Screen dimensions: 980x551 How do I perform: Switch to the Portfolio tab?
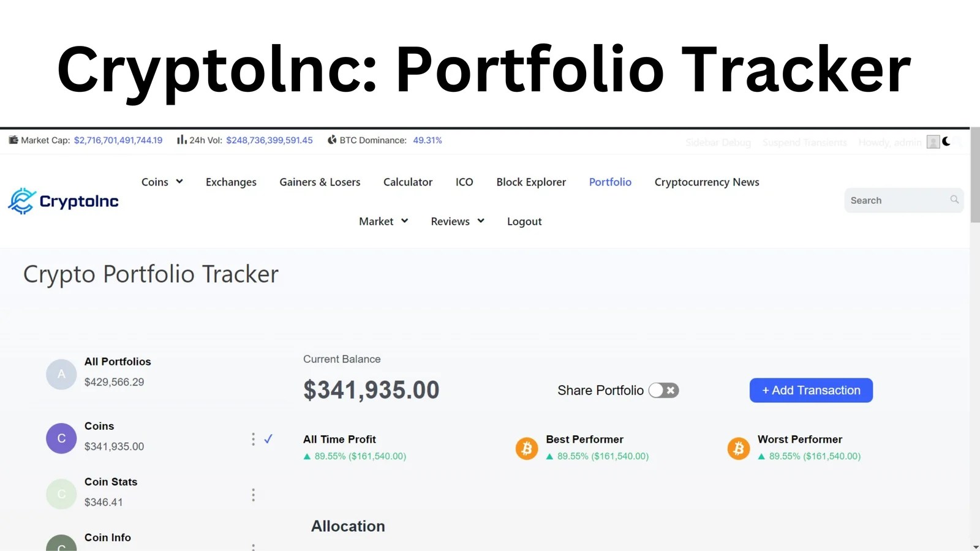(610, 182)
